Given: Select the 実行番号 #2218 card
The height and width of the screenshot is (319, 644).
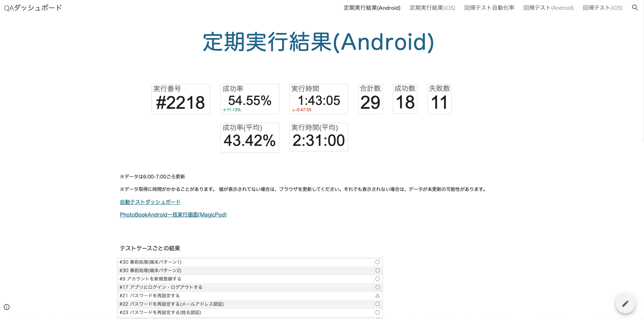Looking at the screenshot, I should click(180, 99).
